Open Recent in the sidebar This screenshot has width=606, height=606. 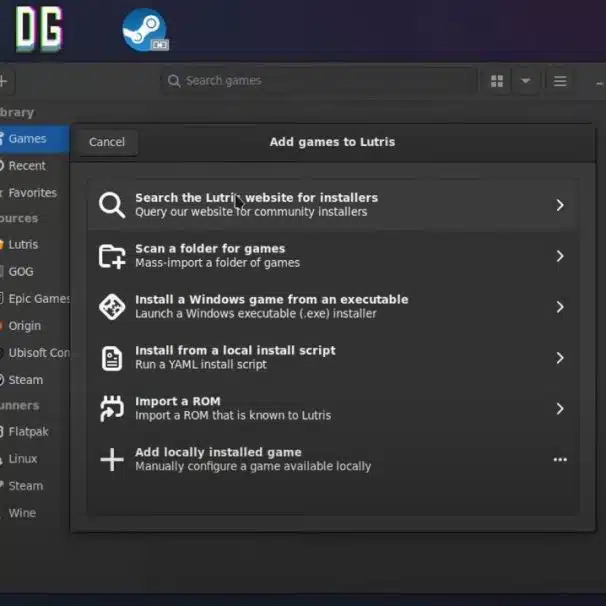[34, 166]
